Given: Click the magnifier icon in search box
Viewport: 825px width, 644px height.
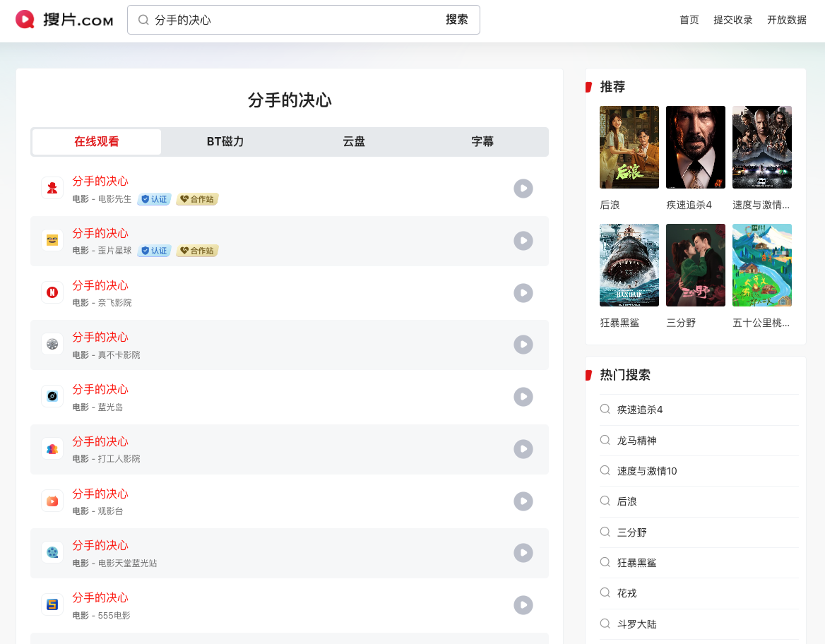Looking at the screenshot, I should coord(143,20).
